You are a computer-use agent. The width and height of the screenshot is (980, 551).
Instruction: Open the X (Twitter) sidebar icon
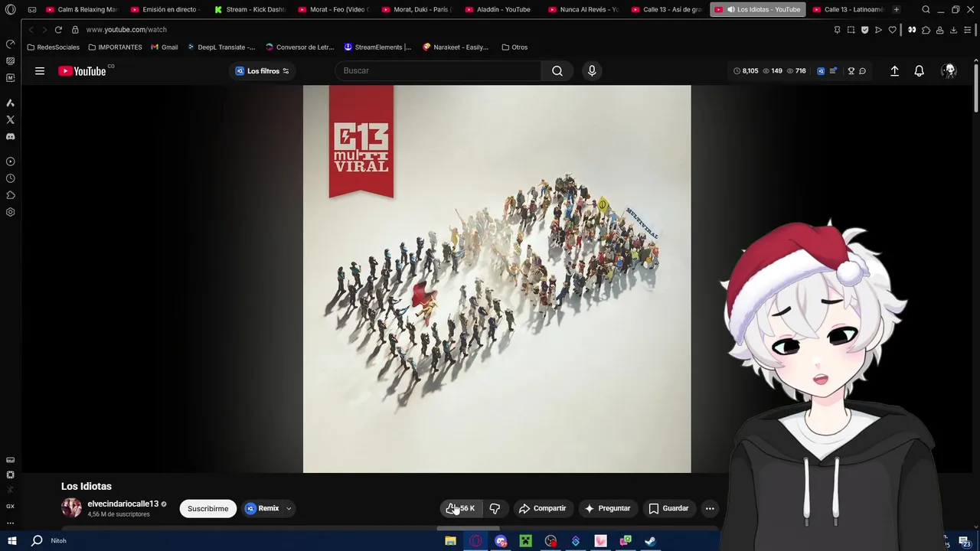tap(10, 120)
